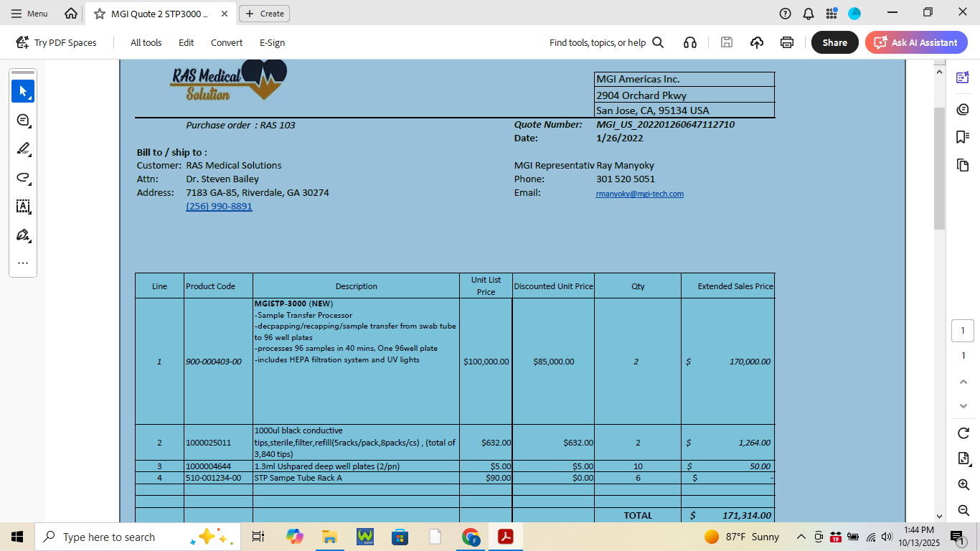Print the document using printer icon
Screen dimensions: 980x551
[x=787, y=42]
